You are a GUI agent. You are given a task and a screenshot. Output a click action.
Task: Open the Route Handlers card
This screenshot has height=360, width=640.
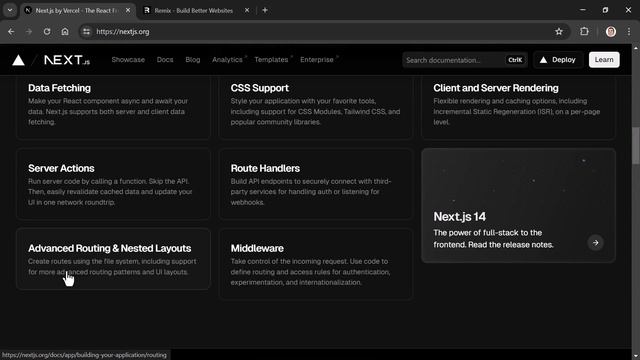point(316,184)
